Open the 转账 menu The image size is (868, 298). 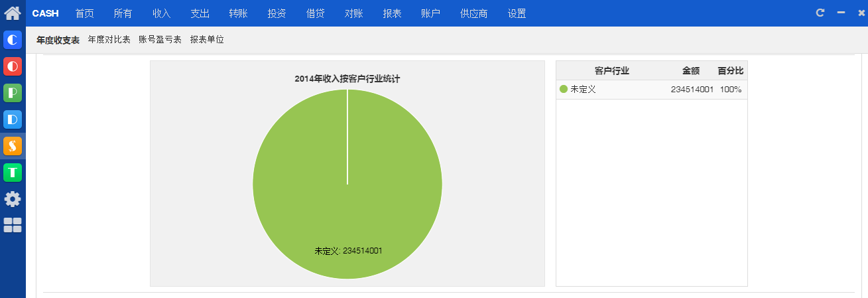click(x=239, y=13)
